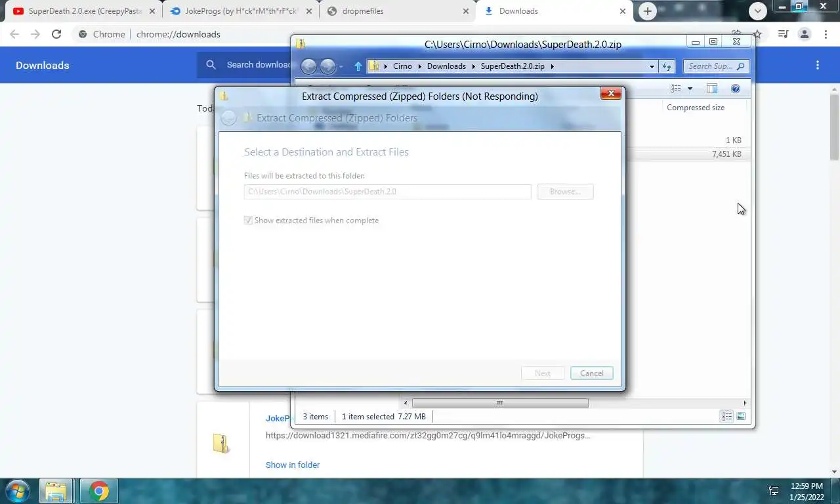Click the Downloads breadcrumb in Explorer

(446, 66)
